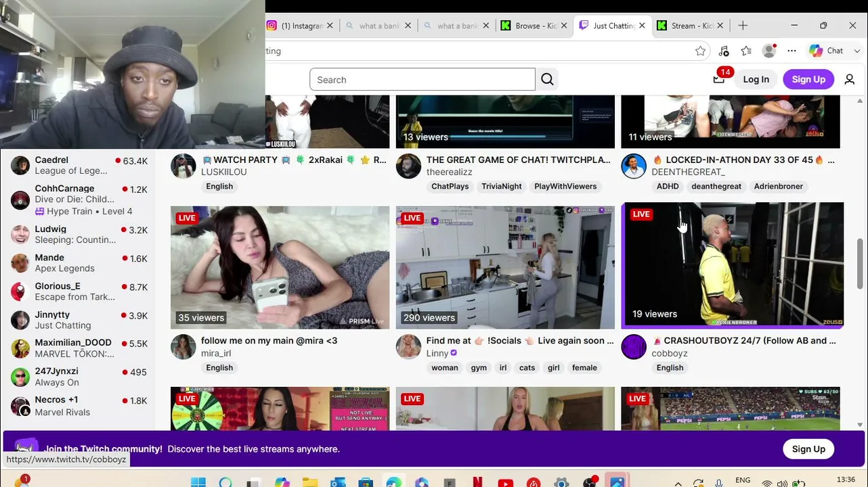
Task: Open File Explorer from the taskbar
Action: (310, 482)
